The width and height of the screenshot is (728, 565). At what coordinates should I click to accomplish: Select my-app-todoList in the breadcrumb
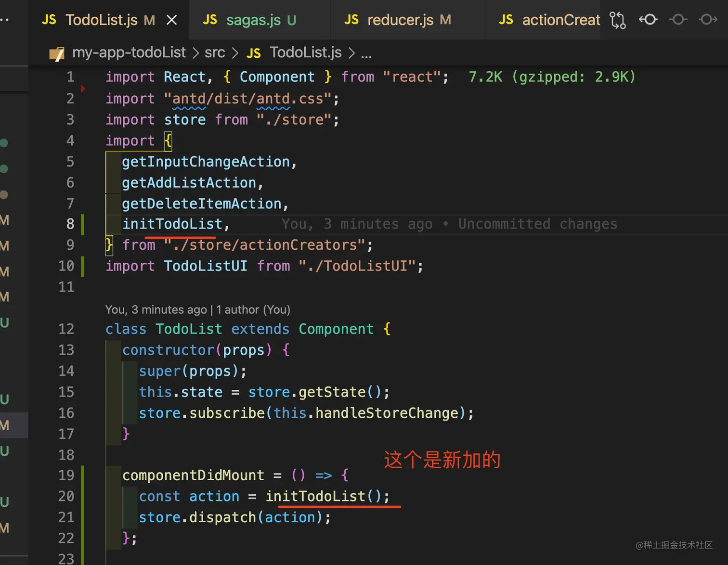point(129,52)
